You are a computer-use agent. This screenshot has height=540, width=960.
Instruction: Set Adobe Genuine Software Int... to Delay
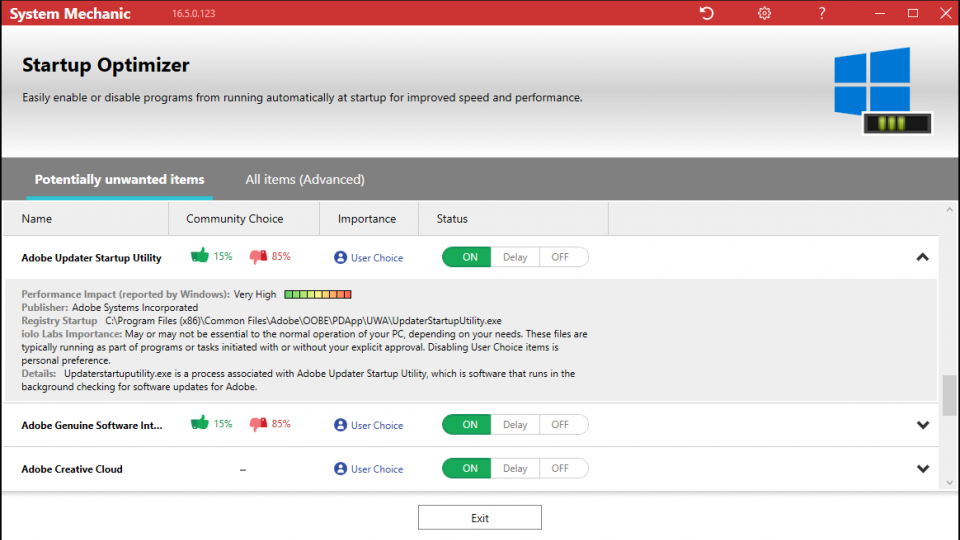(x=515, y=424)
